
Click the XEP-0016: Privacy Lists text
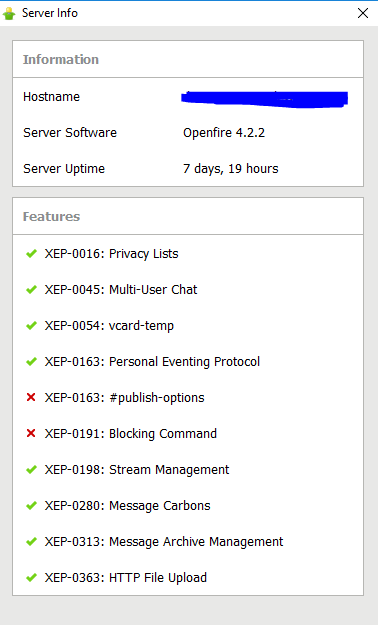click(x=111, y=254)
